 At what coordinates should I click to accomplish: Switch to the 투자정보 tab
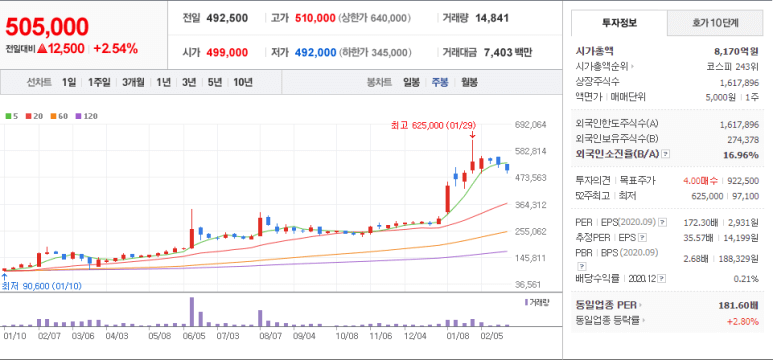(x=619, y=23)
